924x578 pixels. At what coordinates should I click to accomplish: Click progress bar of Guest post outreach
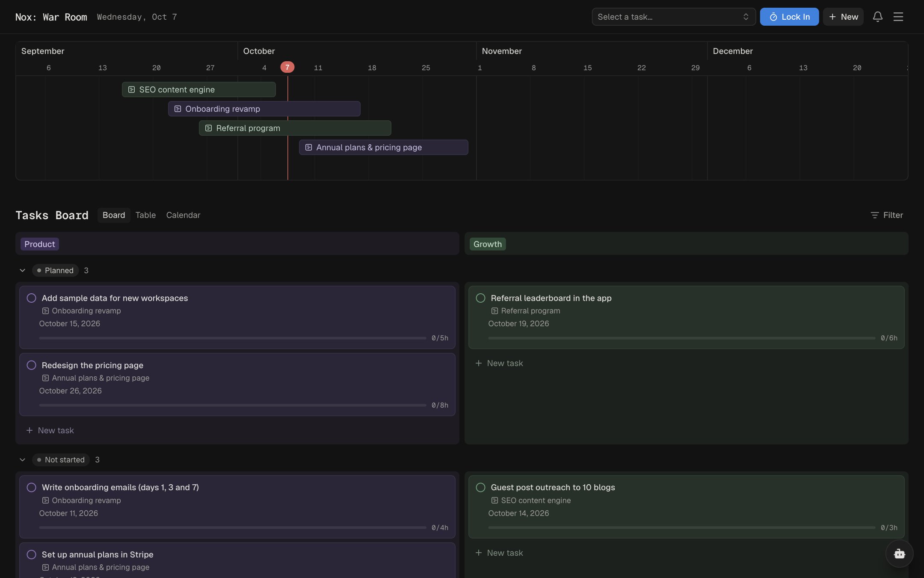[x=682, y=527]
